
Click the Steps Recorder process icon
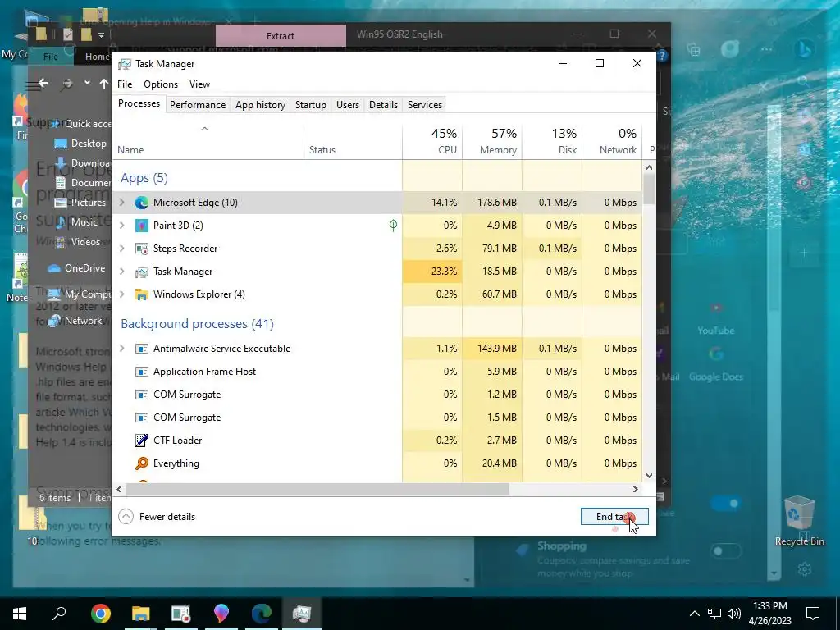[x=141, y=249]
